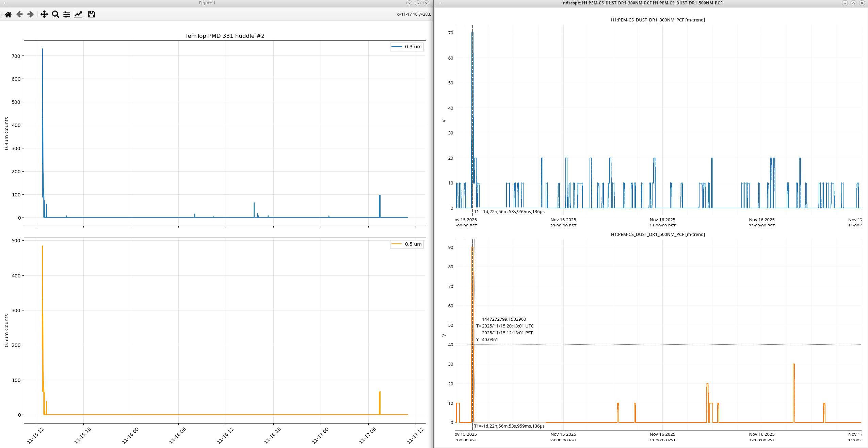Save the figure with floppy icon
Viewport: 868px width, 448px height.
(91, 14)
